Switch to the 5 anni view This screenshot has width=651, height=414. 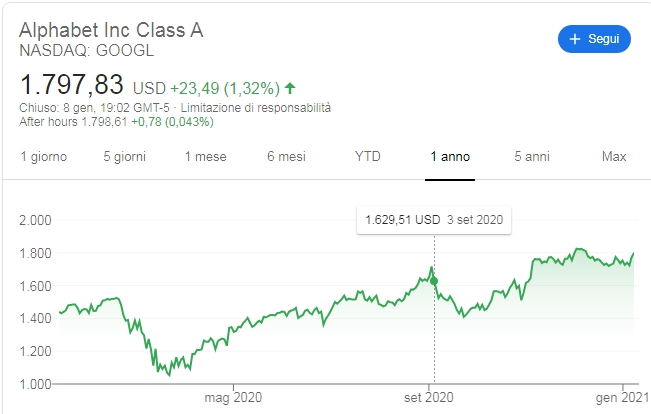pos(532,157)
